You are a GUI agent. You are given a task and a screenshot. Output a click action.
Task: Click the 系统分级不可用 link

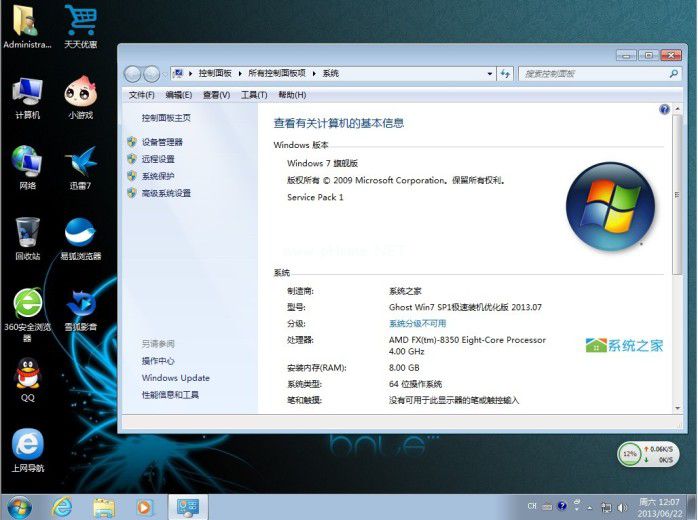tap(417, 324)
